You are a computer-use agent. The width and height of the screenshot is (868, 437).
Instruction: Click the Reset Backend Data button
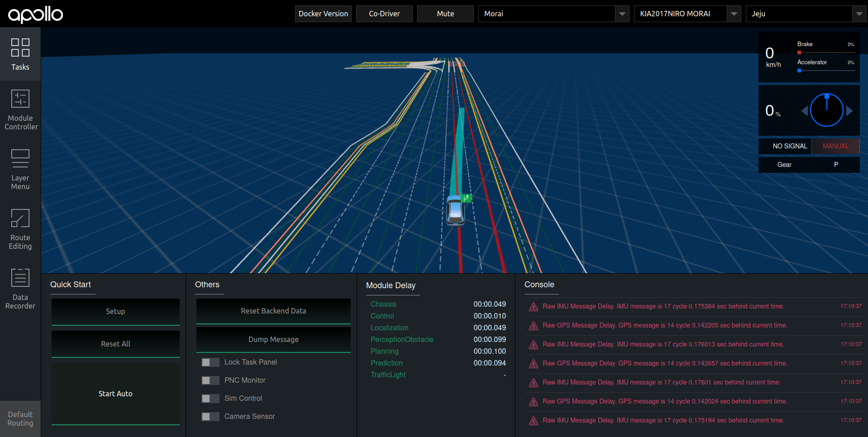coord(273,311)
